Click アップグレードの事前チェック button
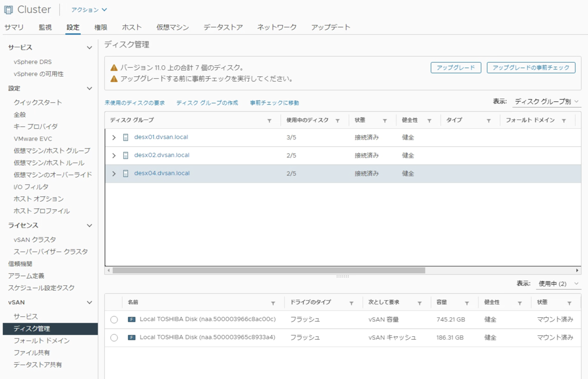 pos(531,68)
